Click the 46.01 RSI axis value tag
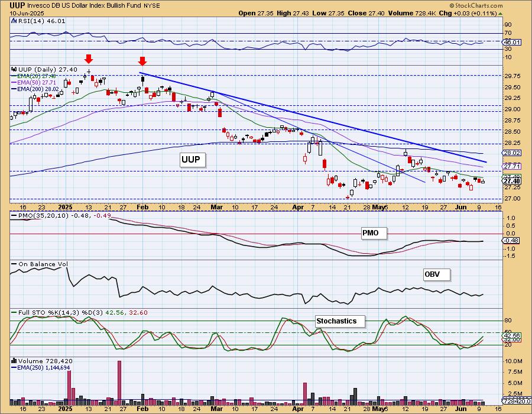 512,42
